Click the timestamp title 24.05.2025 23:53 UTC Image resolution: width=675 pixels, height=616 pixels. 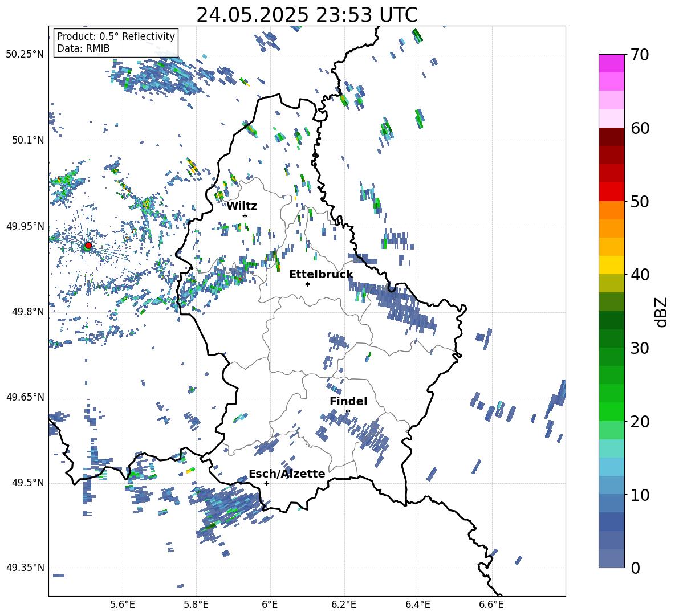307,15
